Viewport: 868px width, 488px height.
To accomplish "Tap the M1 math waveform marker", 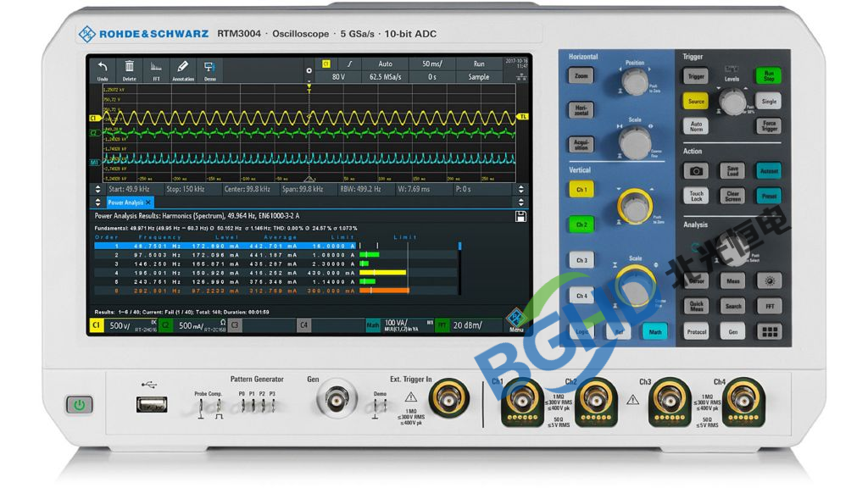I will click(94, 162).
